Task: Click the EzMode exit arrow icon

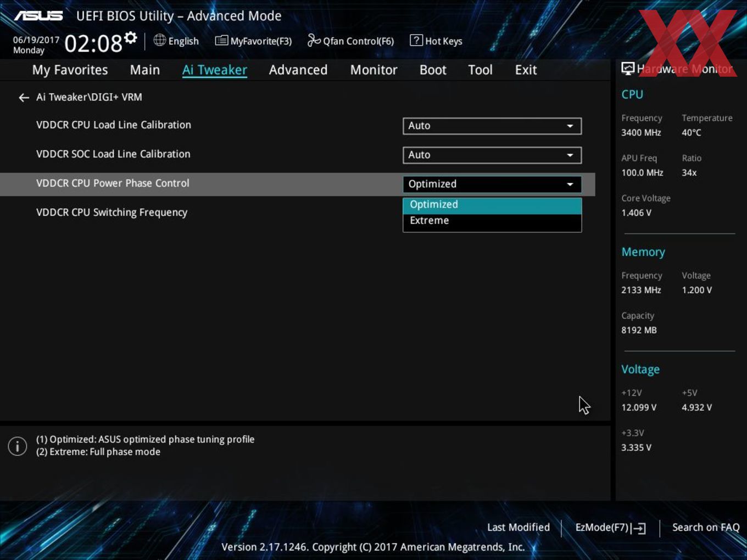Action: point(638,528)
